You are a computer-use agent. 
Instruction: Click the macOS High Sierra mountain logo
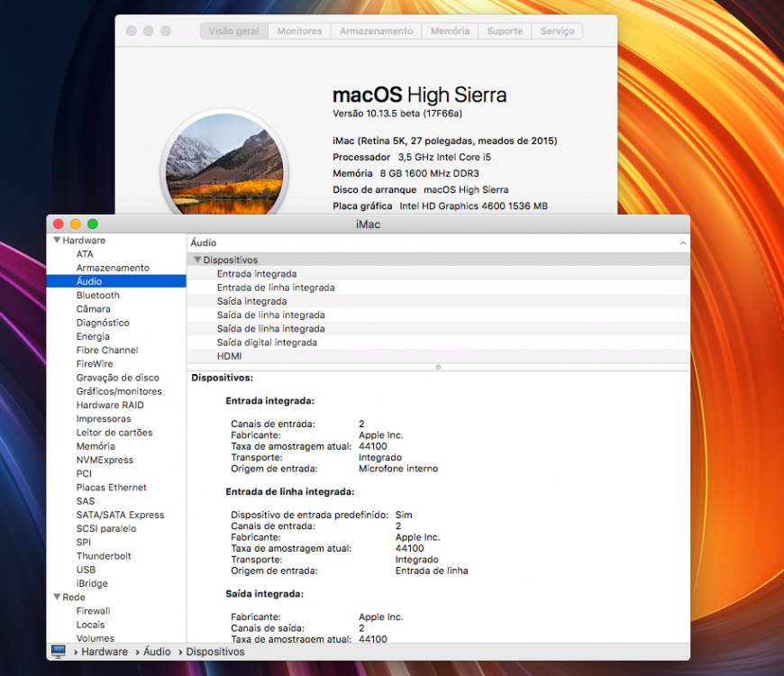pos(224,164)
